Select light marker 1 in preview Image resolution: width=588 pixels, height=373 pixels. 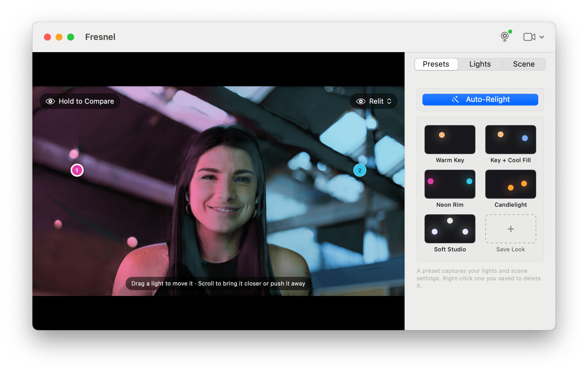point(77,170)
